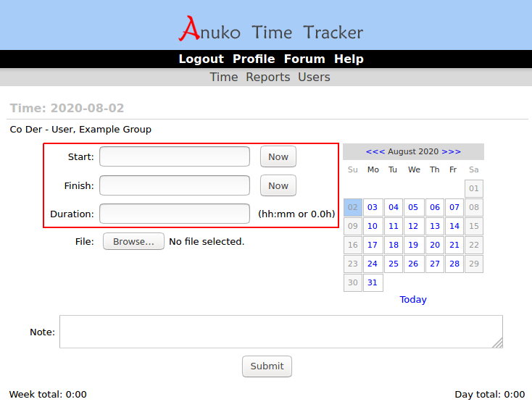Viewport: 532px width, 407px height.
Task: Select August 19 in the calendar
Action: point(413,246)
